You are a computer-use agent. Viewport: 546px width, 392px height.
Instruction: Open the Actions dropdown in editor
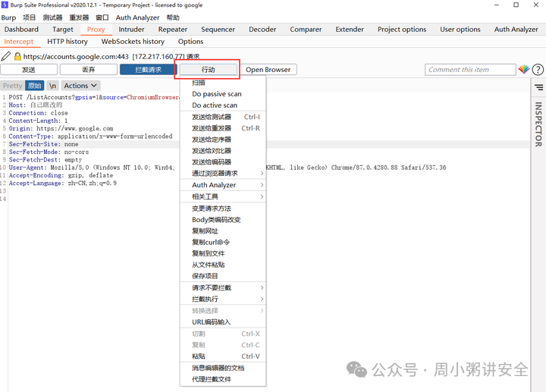pyautogui.click(x=80, y=86)
